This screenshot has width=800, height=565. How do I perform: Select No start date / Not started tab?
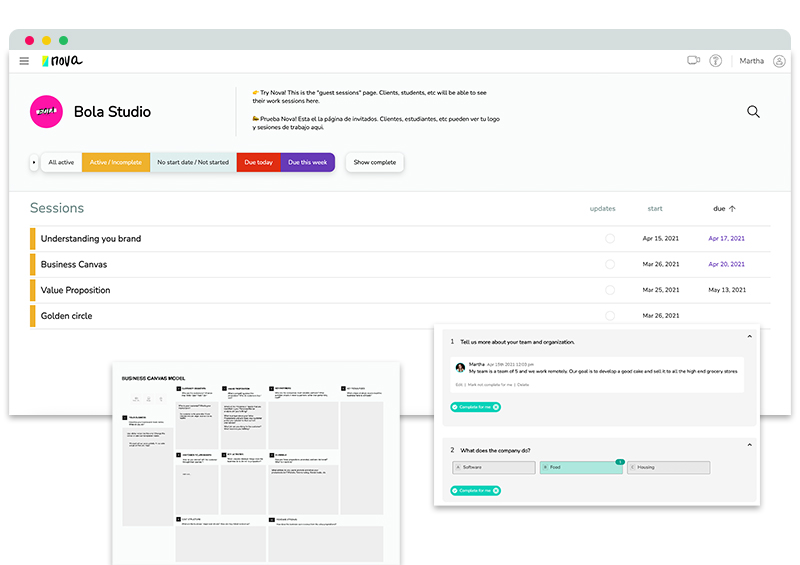(x=193, y=162)
